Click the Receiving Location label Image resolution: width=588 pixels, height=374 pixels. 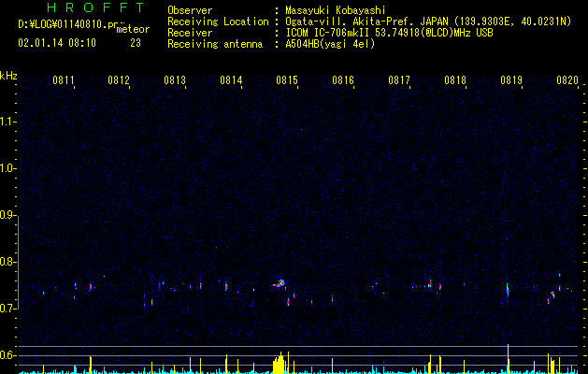pyautogui.click(x=218, y=22)
